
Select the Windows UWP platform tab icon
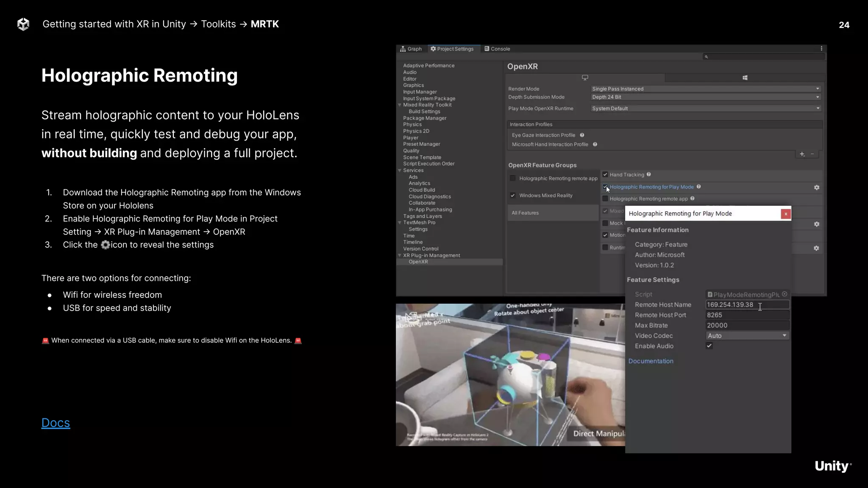tap(745, 78)
